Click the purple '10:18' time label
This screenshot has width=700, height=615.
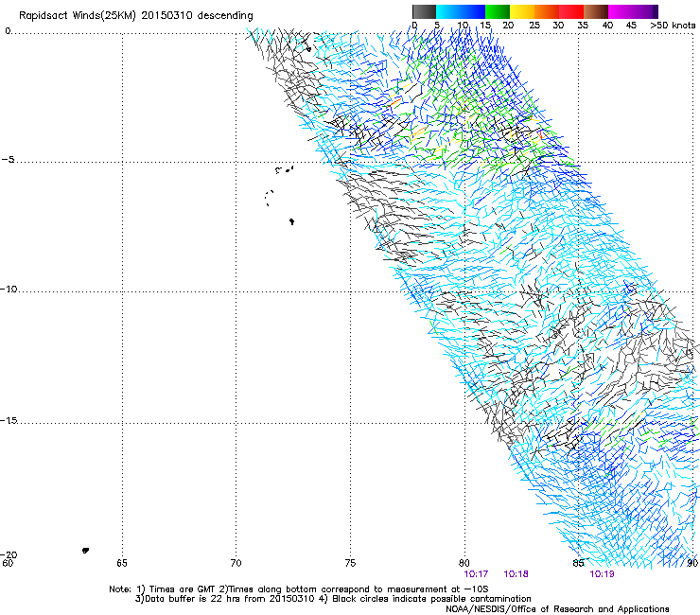pyautogui.click(x=516, y=574)
